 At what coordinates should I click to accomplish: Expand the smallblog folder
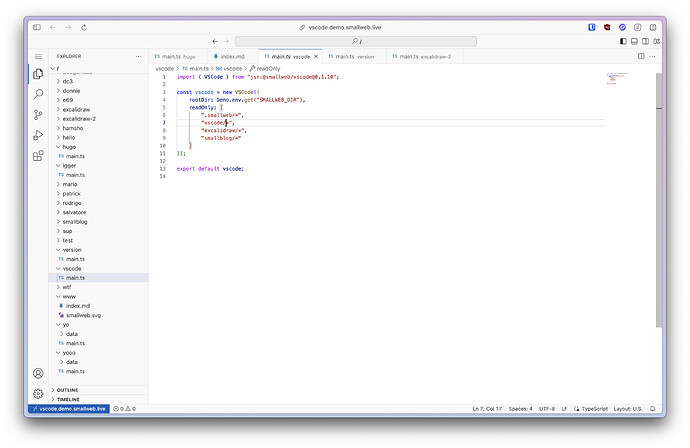99,222
